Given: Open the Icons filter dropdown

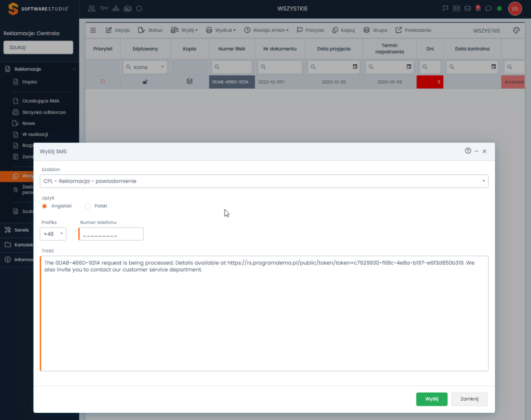Looking at the screenshot, I should [x=146, y=67].
